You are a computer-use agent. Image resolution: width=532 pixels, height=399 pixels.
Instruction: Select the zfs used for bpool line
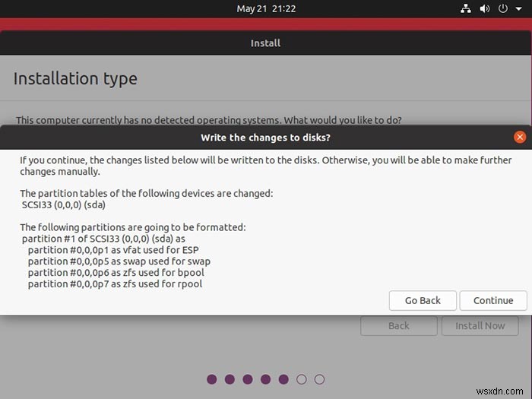116,272
